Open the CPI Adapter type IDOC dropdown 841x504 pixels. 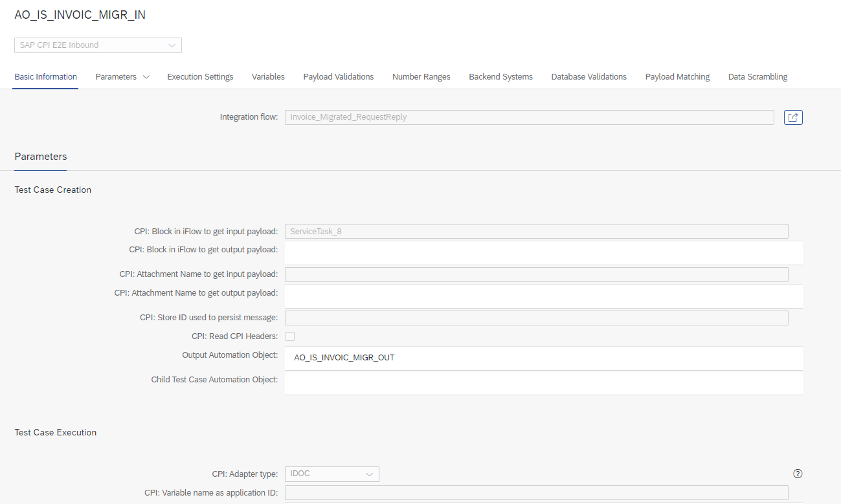point(331,474)
